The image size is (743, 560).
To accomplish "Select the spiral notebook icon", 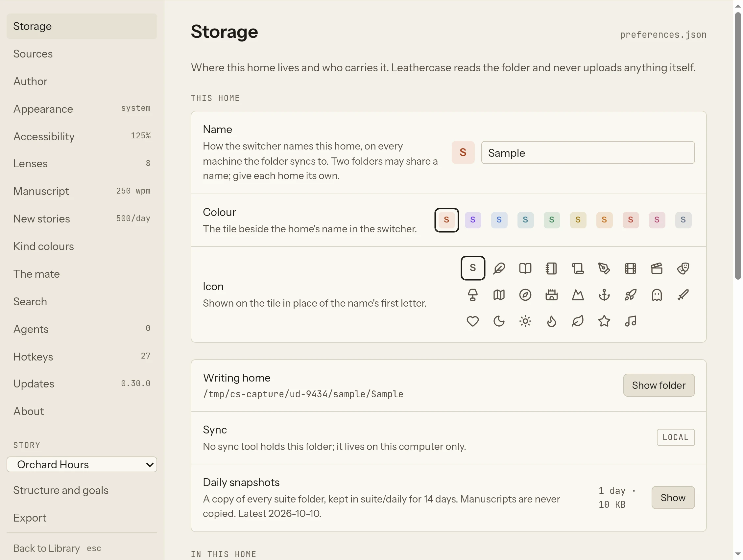I will coord(551,268).
